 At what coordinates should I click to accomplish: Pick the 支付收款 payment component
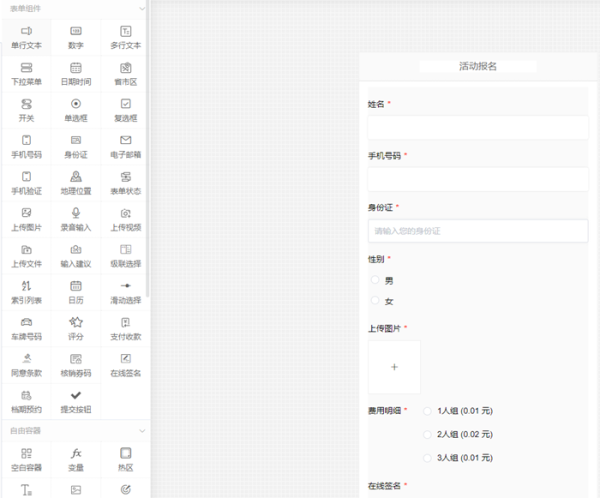[126, 329]
